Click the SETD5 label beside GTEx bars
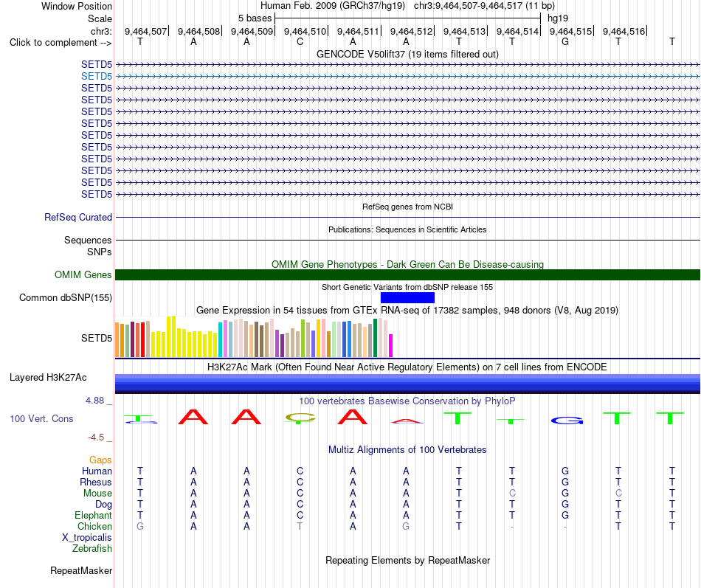The width and height of the screenshot is (701, 588). coord(97,339)
